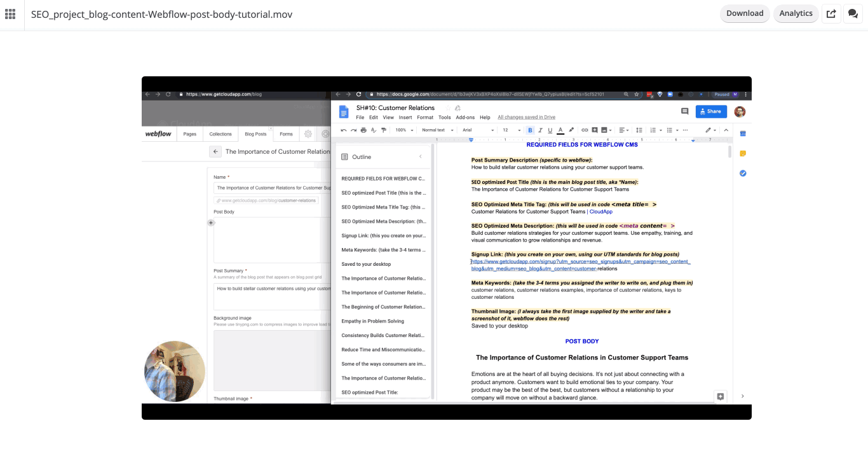Toggle Italic formatting in Docs toolbar
This screenshot has height=456, width=868.
540,130
